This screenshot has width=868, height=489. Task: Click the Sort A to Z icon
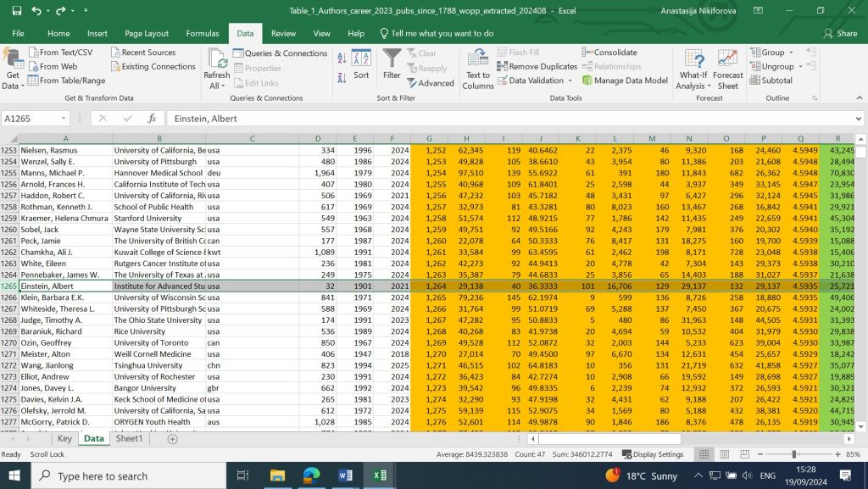coord(342,58)
